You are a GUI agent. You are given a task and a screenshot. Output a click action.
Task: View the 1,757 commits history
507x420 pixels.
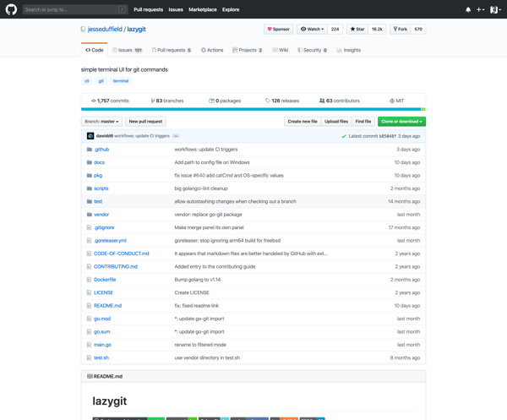[110, 101]
